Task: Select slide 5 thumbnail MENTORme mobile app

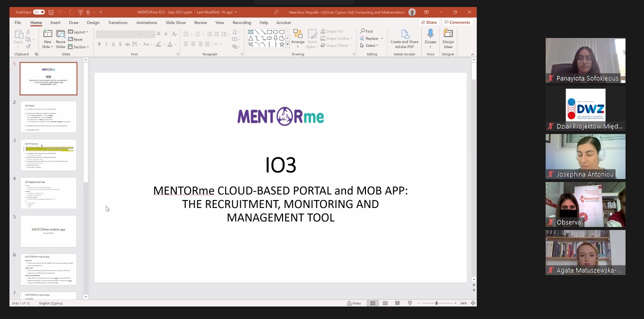Action: coord(48,231)
